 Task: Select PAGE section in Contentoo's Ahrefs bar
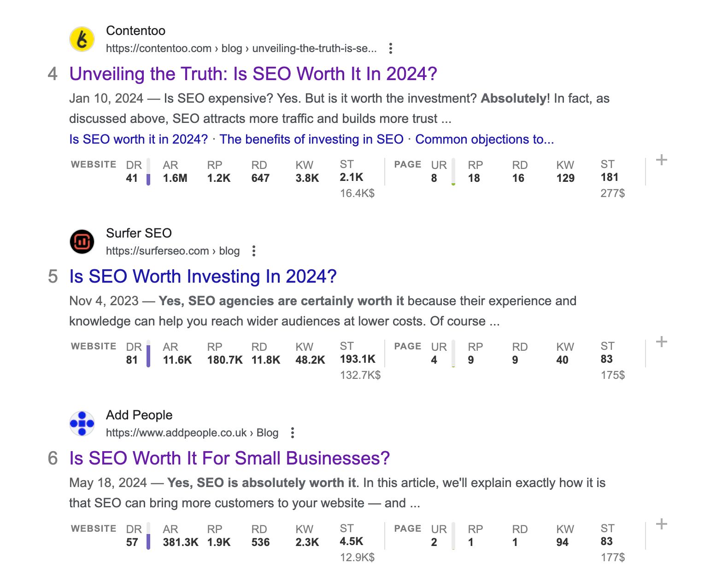tap(407, 164)
